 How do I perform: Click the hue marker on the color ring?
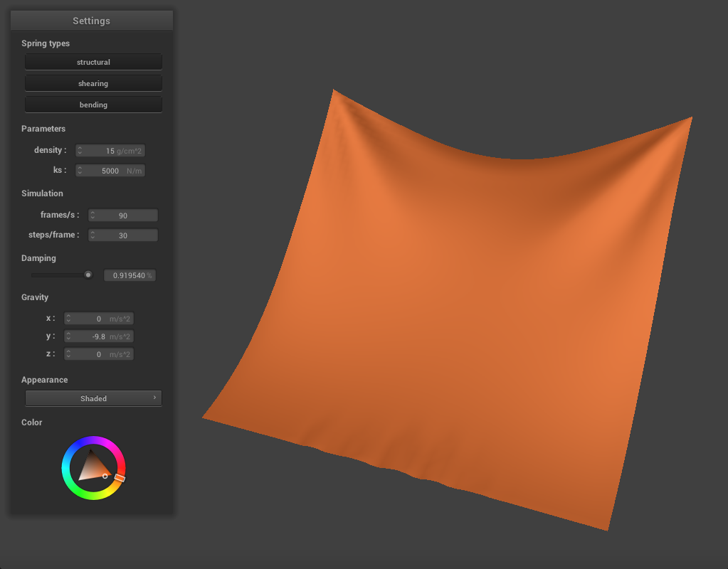[120, 479]
